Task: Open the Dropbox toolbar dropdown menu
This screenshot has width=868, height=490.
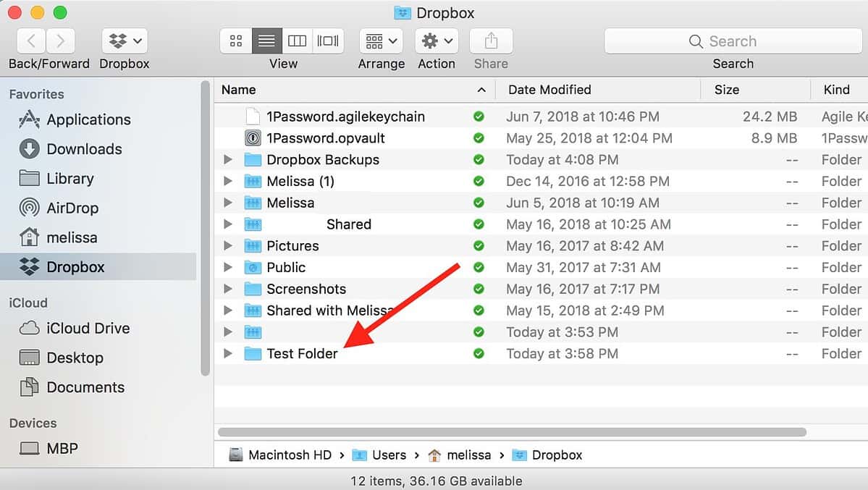Action: [125, 41]
